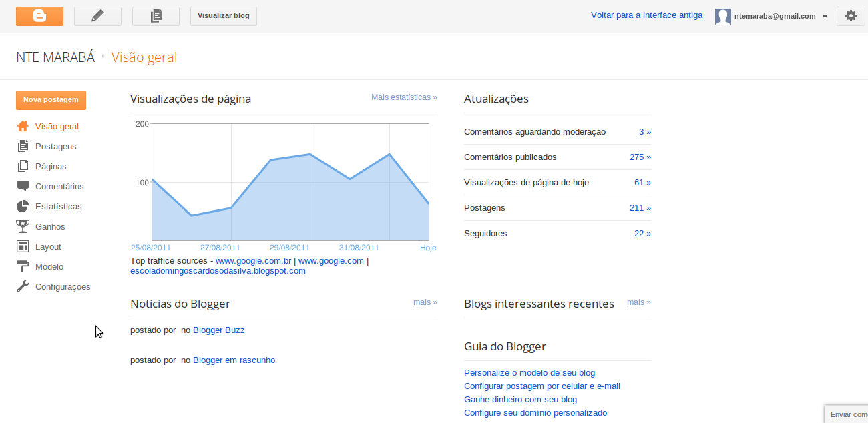Click the Visualizações de página de hoje text
The width and height of the screenshot is (868, 423).
click(x=526, y=182)
